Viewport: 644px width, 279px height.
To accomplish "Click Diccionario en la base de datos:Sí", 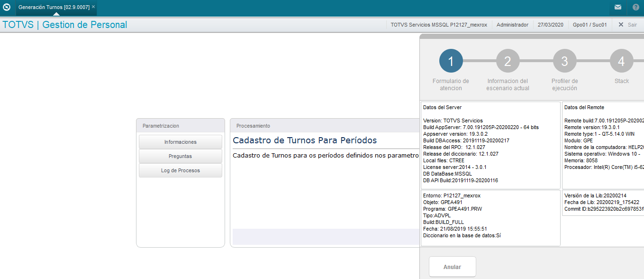I will click(462, 235).
